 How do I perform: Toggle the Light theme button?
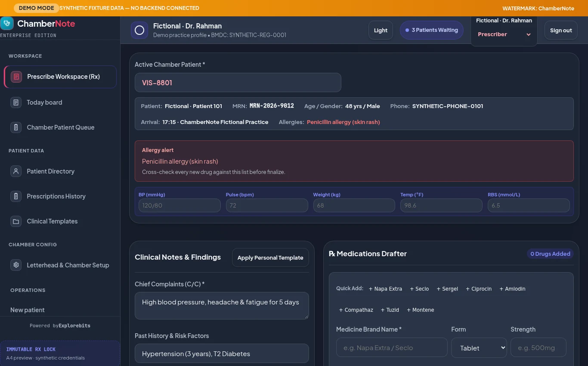(381, 30)
